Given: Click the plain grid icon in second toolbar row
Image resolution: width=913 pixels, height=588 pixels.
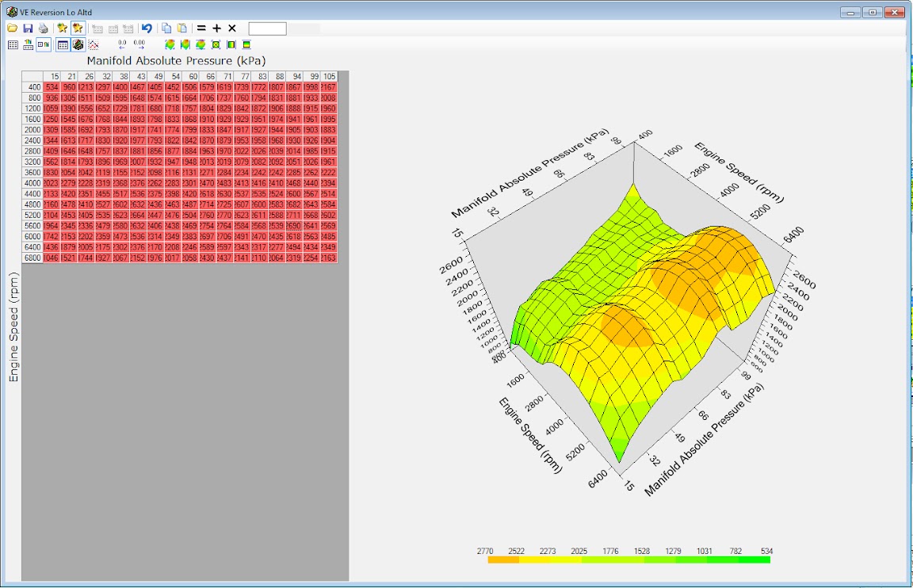Looking at the screenshot, I should click(13, 45).
